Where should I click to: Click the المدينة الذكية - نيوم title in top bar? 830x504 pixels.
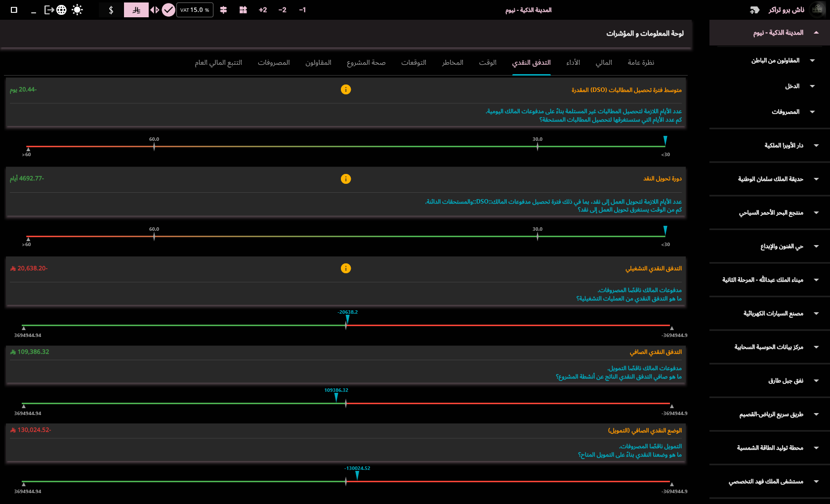pos(528,10)
